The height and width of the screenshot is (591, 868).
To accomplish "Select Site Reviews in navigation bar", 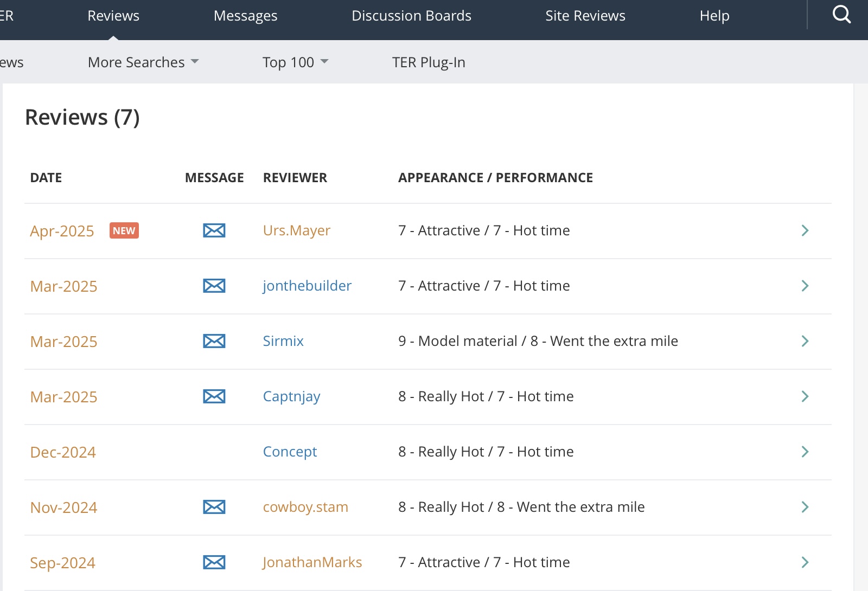I will [585, 16].
